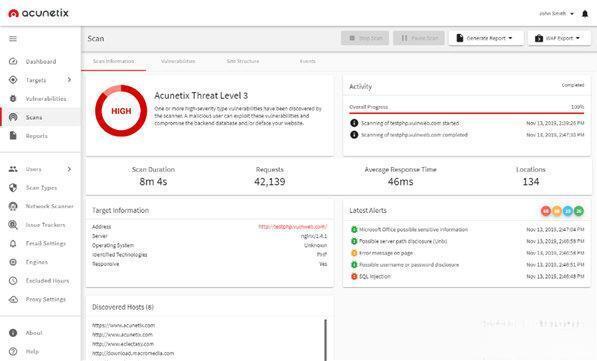Screen dimensions: 597x361
Task: Switch to the Events tab
Action: tap(307, 61)
